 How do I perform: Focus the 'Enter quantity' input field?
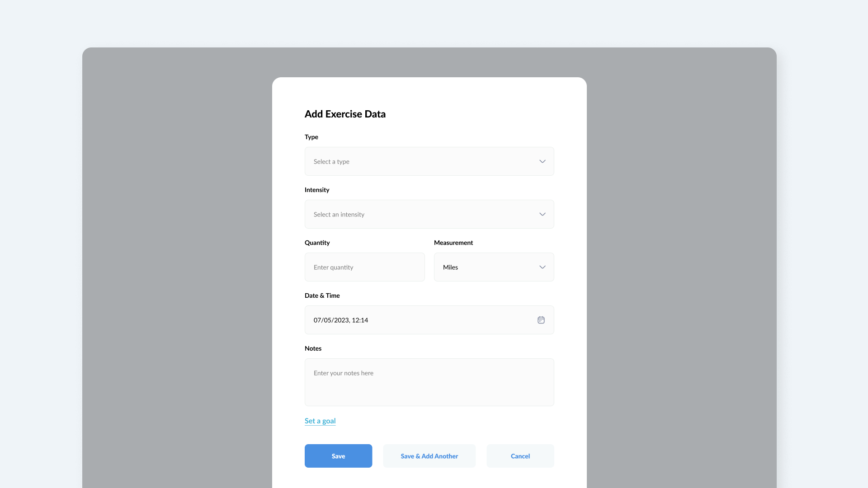pos(364,267)
